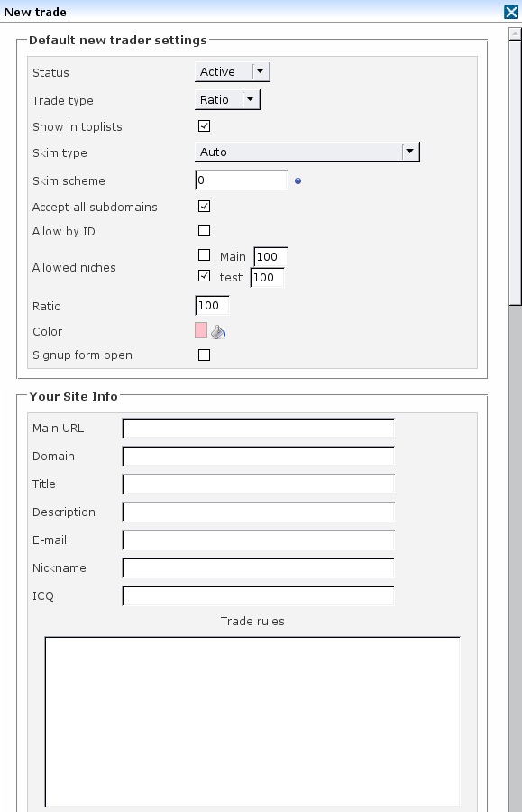The width and height of the screenshot is (522, 812).
Task: Enable Signup form open checkbox
Action: click(x=205, y=355)
